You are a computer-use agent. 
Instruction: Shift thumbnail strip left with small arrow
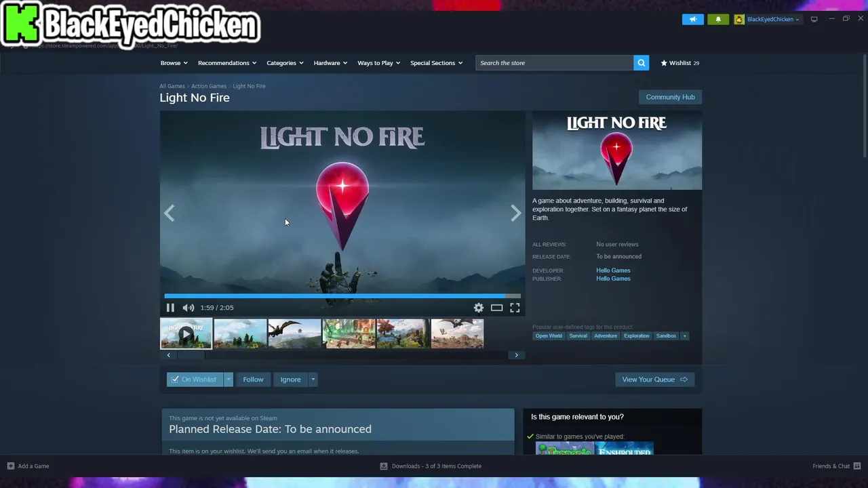[x=169, y=355]
